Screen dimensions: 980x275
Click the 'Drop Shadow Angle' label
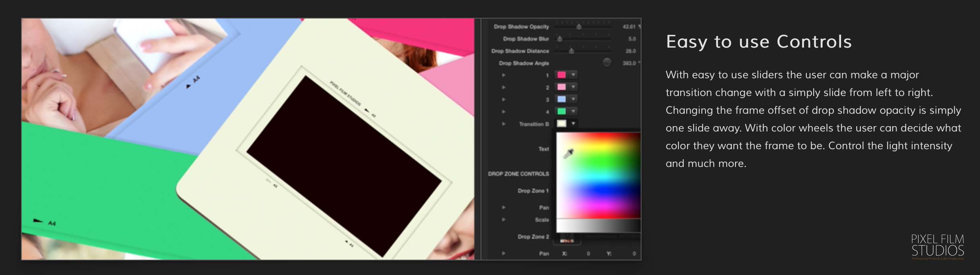point(524,63)
